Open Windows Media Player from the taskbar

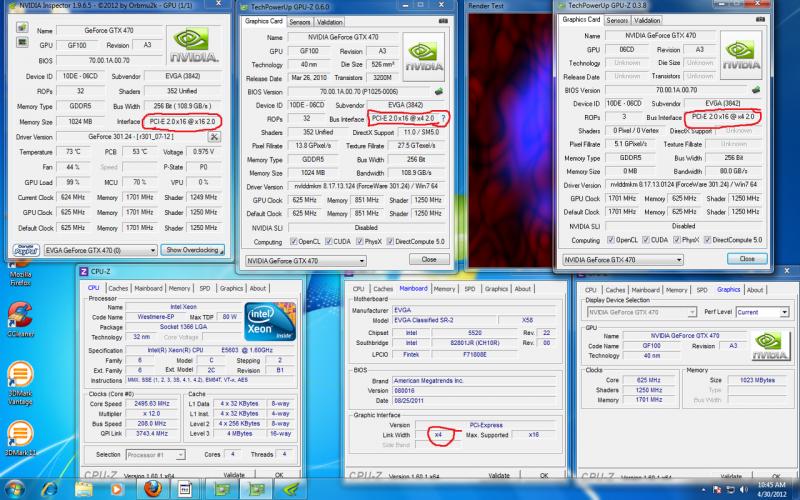point(117,489)
